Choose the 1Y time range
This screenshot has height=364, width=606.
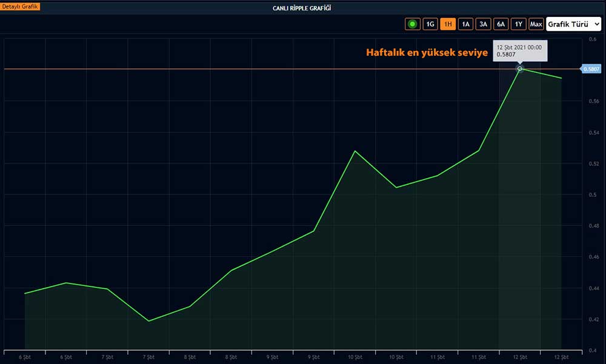coord(519,24)
